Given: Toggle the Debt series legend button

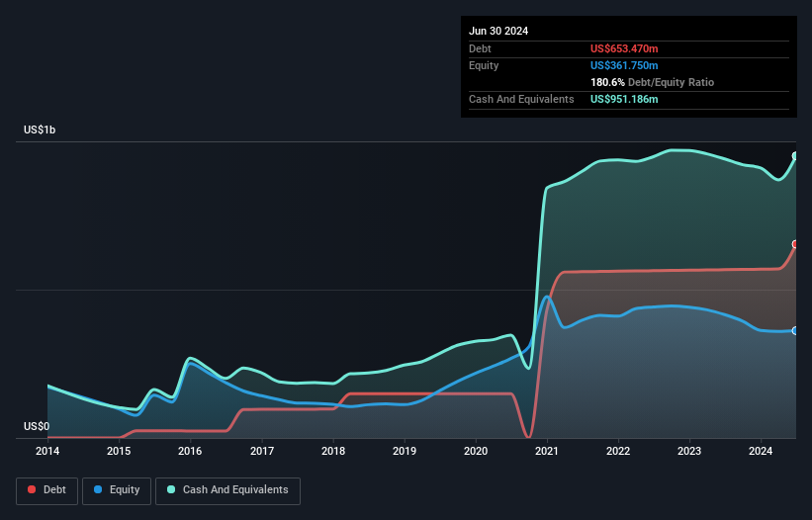Looking at the screenshot, I should point(47,490).
